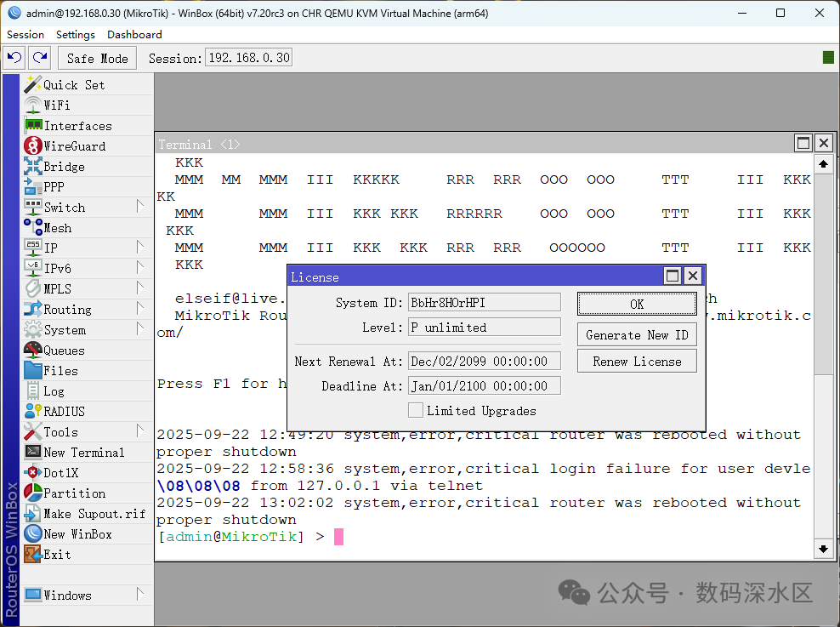Click the Level field
Viewport: 840px width, 627px height.
pos(485,327)
